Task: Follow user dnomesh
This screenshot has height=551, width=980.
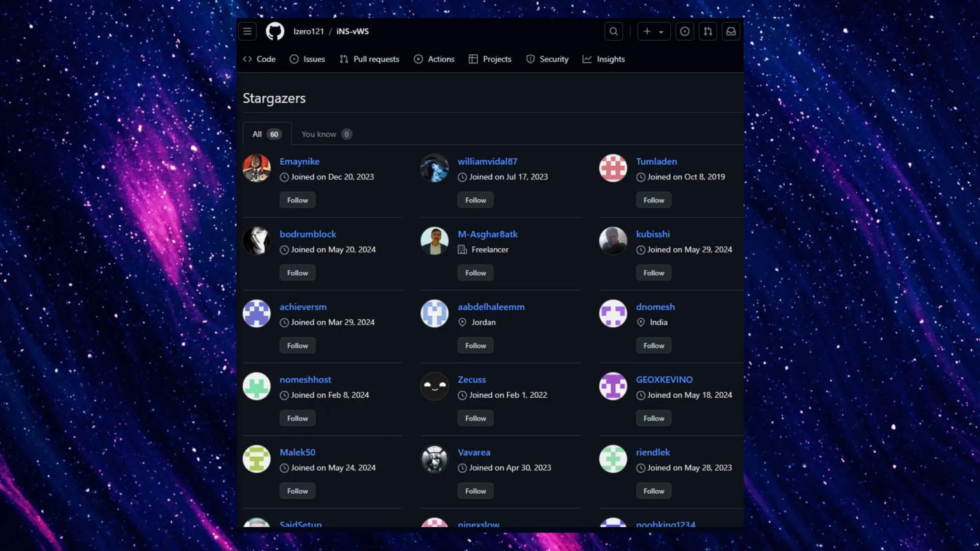Action: pyautogui.click(x=654, y=346)
